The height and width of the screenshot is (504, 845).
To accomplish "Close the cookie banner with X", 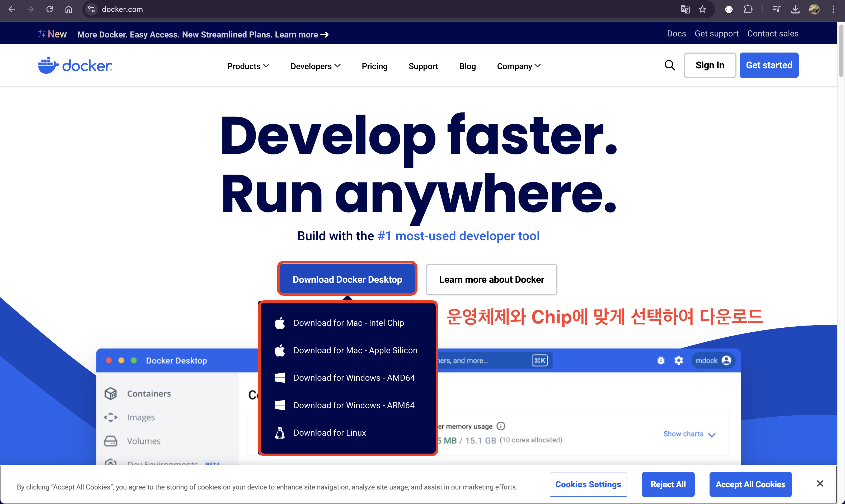I will (820, 483).
